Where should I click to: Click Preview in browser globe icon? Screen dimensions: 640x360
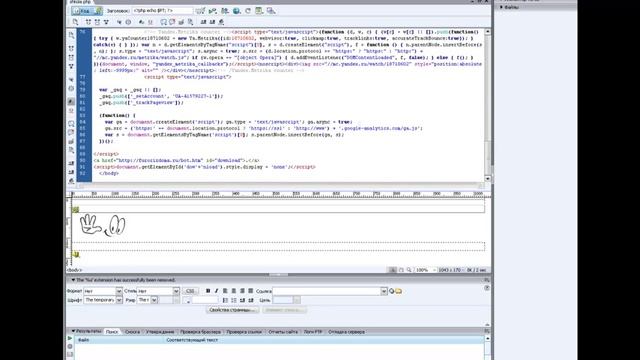coord(236,11)
